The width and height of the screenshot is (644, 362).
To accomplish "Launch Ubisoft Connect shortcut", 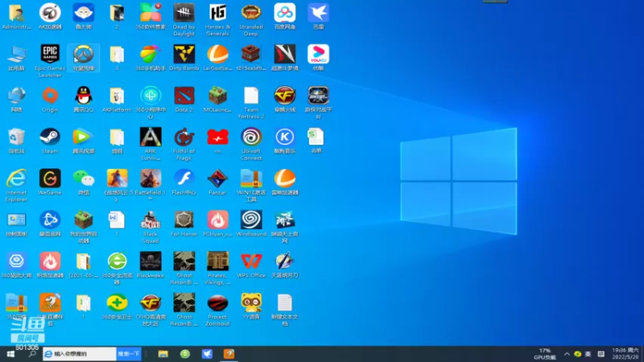I will (251, 144).
